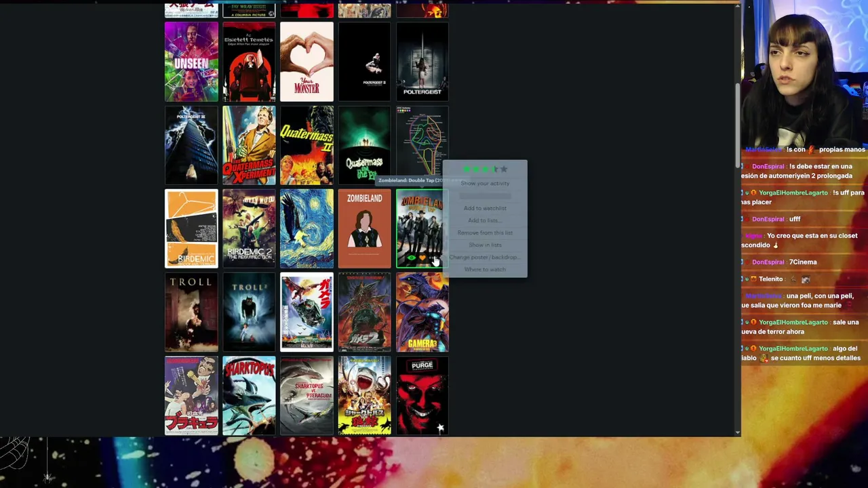Choose 'Remove from this list'
Viewport: 868px width, 488px height.
[x=485, y=232]
